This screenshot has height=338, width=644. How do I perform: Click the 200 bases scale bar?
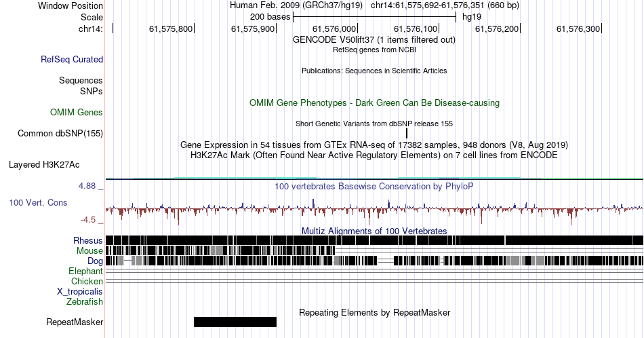375,17
